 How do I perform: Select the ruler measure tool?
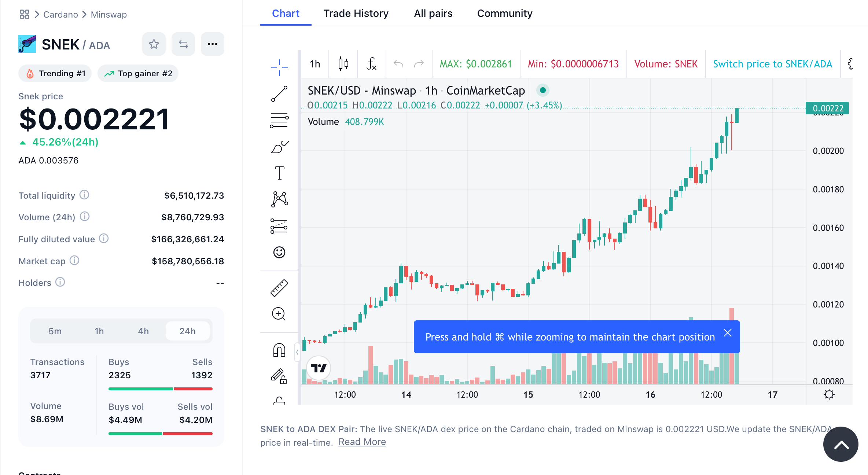click(279, 288)
